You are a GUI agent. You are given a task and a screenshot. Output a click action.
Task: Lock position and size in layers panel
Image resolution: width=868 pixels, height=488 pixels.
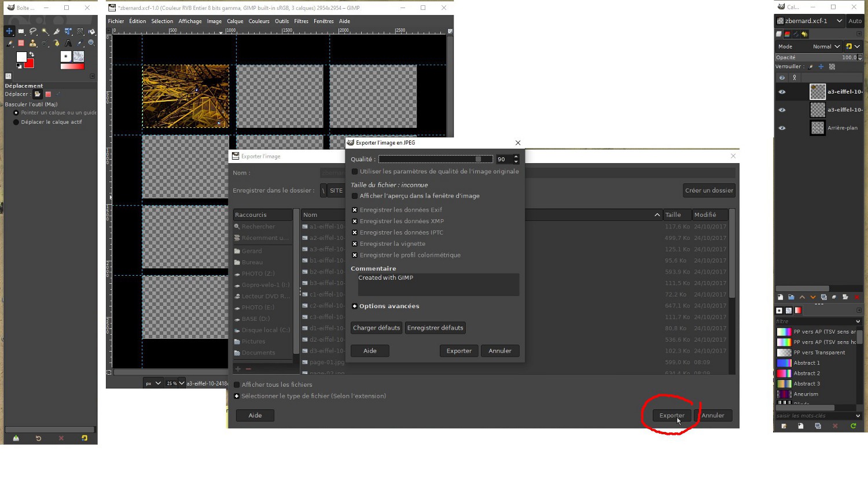(x=821, y=66)
